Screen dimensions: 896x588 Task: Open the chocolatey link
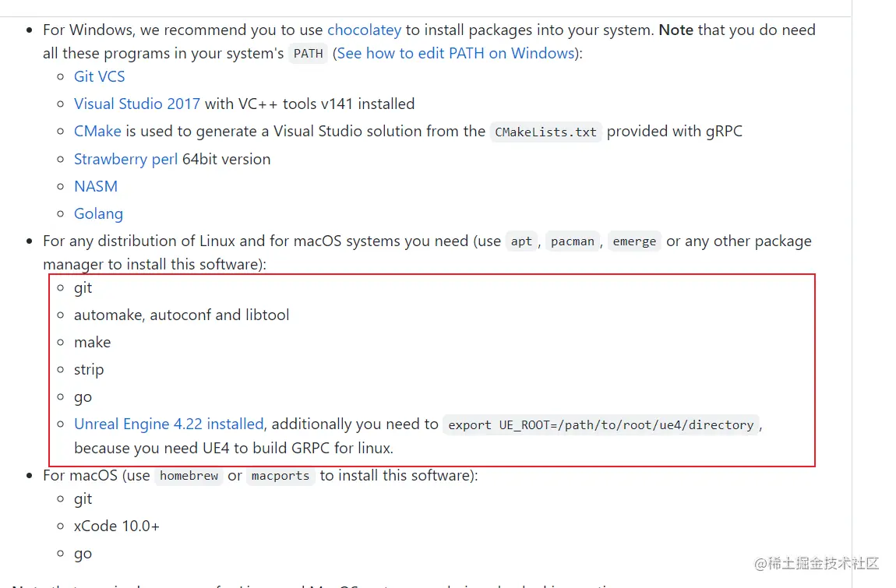tap(364, 30)
